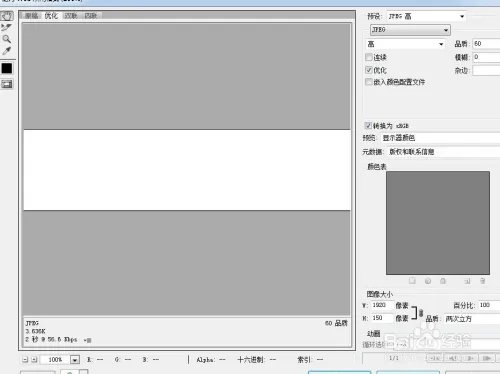Viewport: 500px width, 374px height.
Task: Click the new color icon under the color table
Action: pos(467,281)
